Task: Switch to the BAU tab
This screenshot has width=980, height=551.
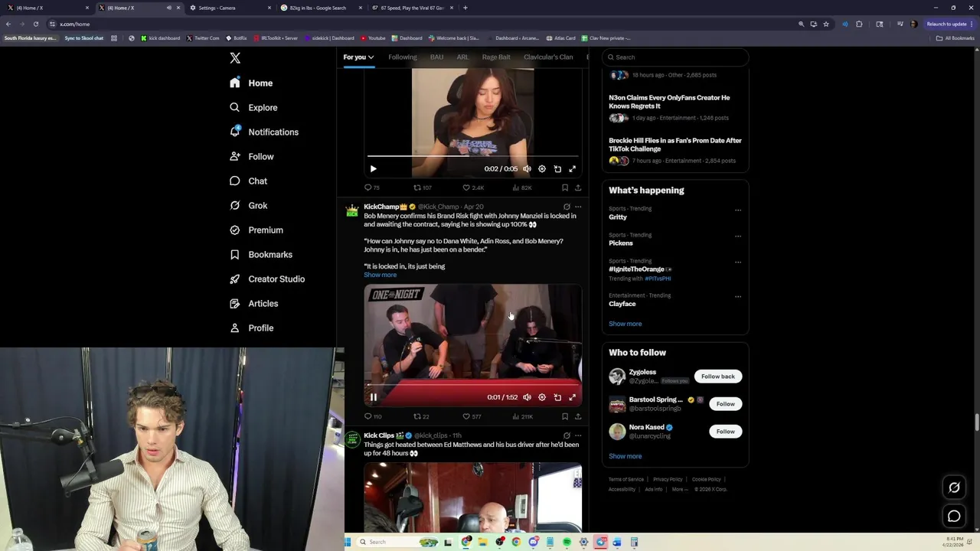Action: (436, 57)
